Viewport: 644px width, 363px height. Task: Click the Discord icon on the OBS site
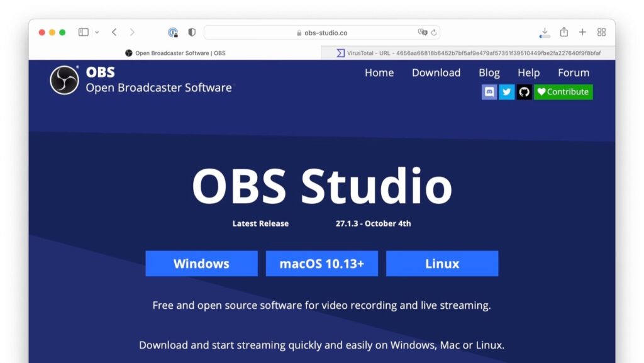point(489,92)
